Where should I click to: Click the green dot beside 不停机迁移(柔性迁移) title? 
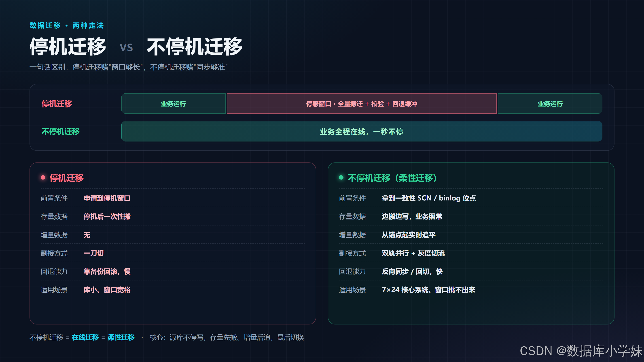point(341,177)
